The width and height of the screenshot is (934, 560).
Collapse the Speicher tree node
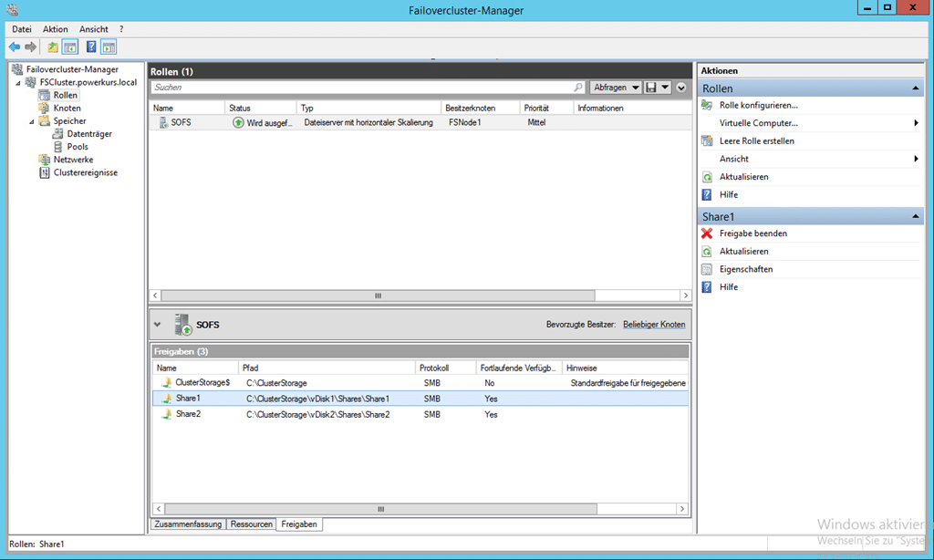click(x=32, y=121)
